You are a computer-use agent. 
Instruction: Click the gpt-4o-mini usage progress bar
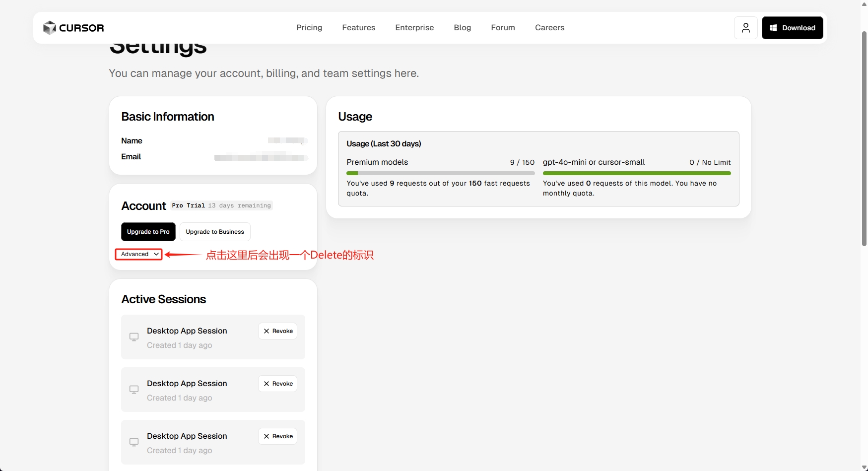pos(637,173)
